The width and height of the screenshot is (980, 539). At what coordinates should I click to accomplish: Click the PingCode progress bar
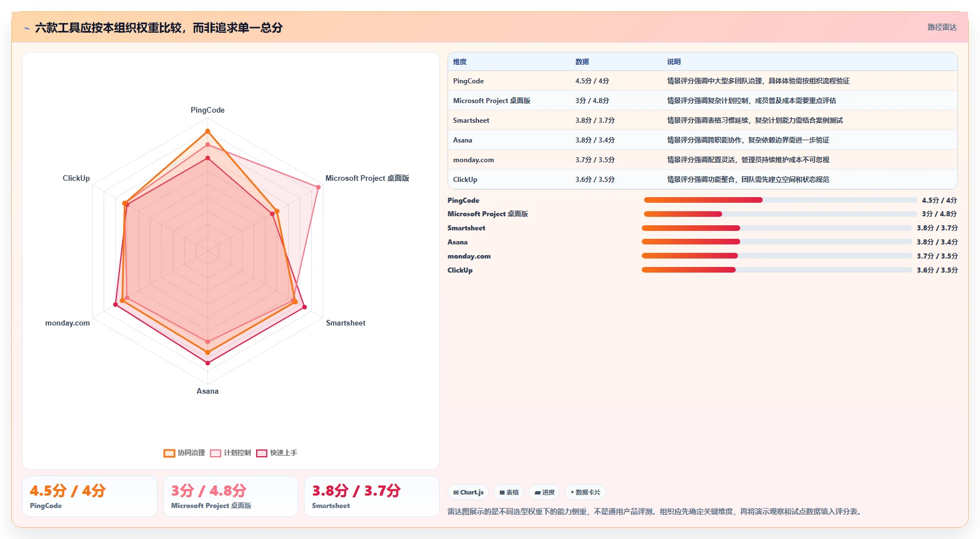click(x=780, y=200)
